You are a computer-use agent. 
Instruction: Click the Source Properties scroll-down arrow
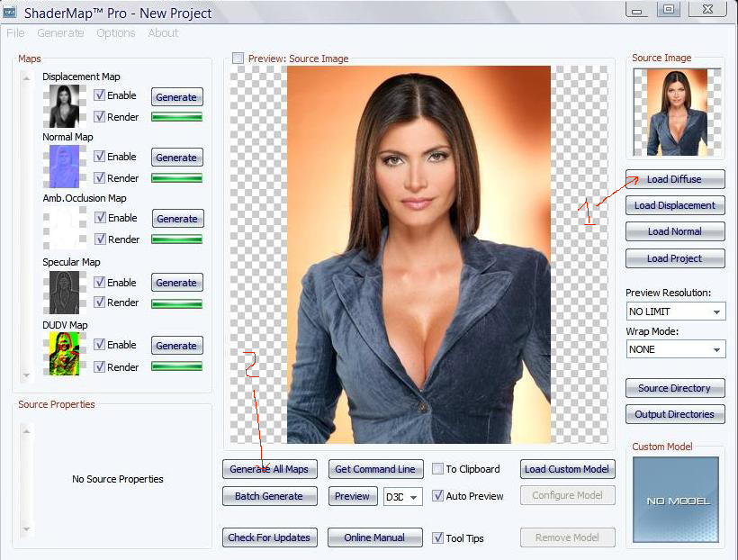(27, 528)
